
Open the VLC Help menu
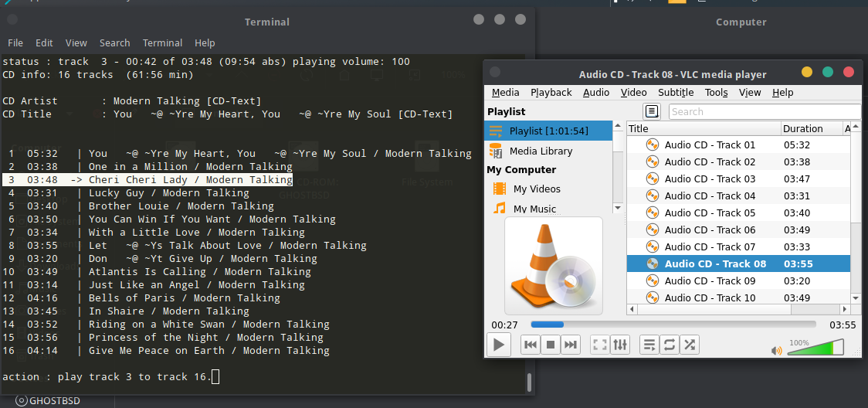tap(782, 93)
